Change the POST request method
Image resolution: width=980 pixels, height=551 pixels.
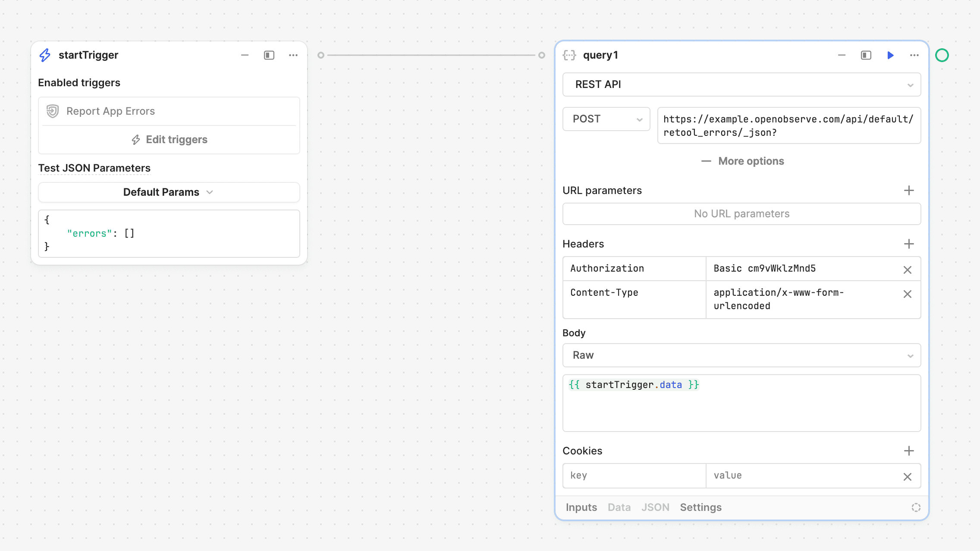point(606,119)
